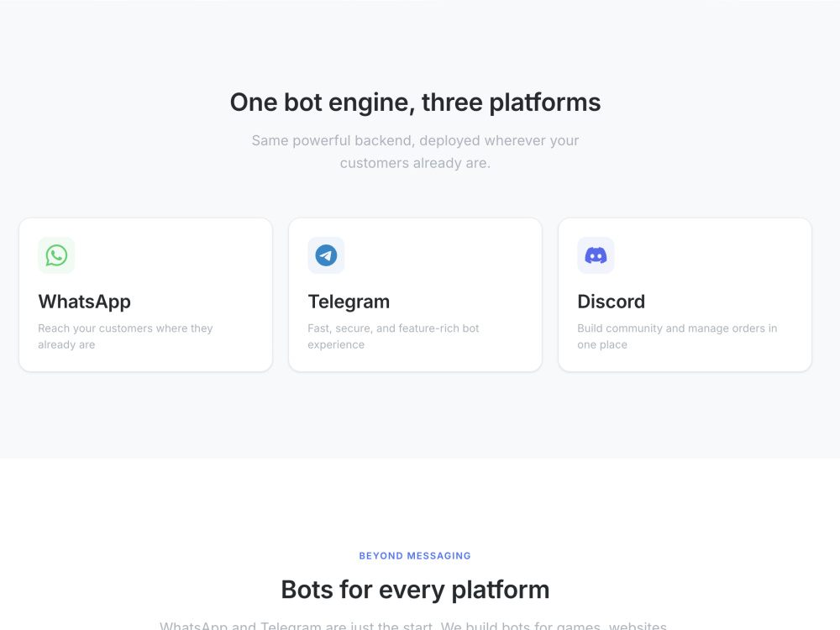
Task: Open the Discord card title
Action: 612,302
